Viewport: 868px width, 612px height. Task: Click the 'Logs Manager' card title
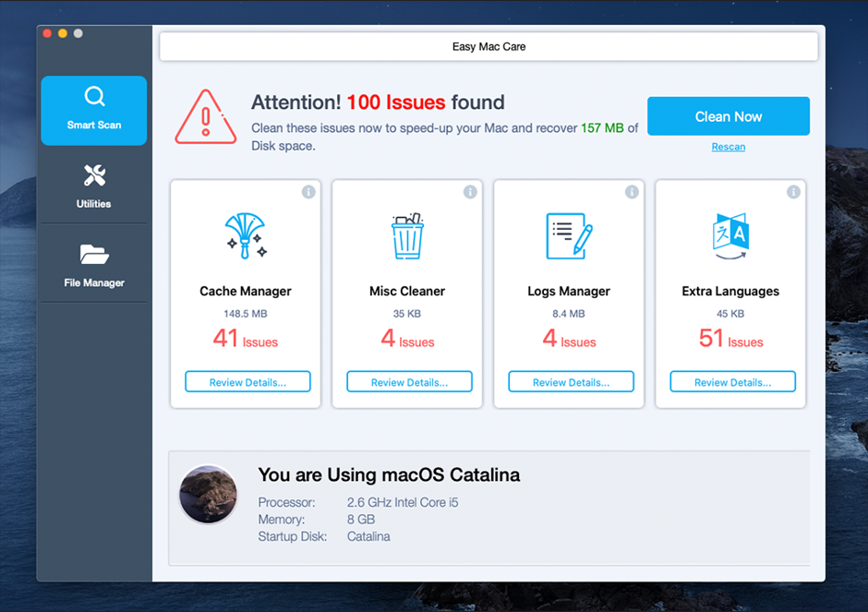569,291
